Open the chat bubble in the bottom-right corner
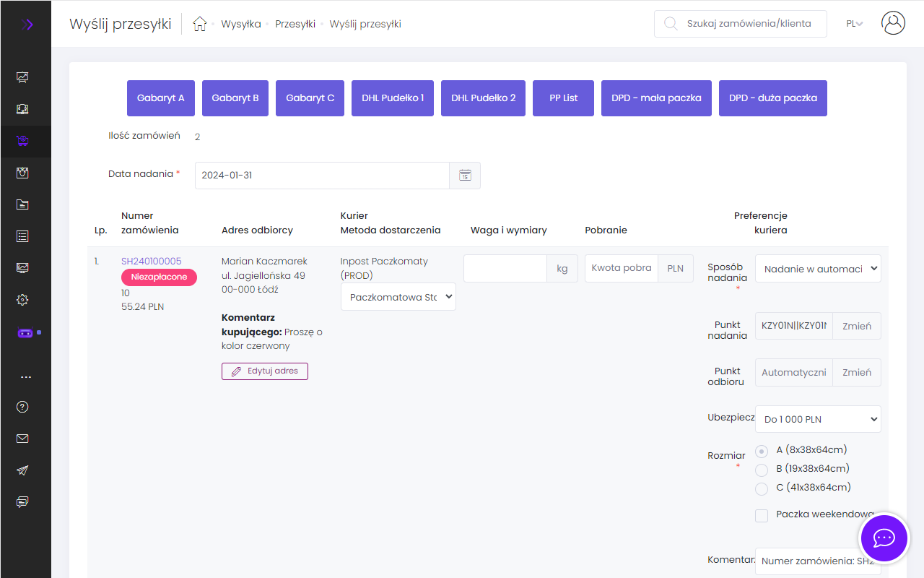The height and width of the screenshot is (578, 924). coord(884,538)
